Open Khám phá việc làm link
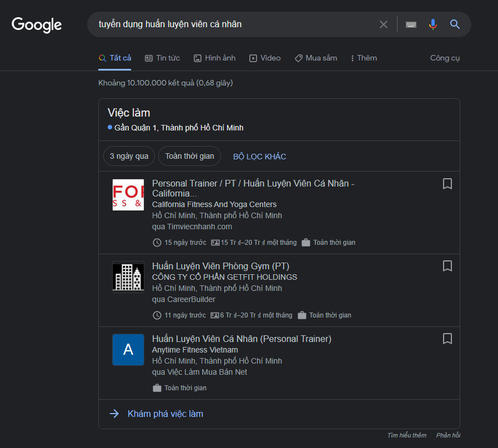Viewport: 498px width, 448px height. click(x=165, y=414)
